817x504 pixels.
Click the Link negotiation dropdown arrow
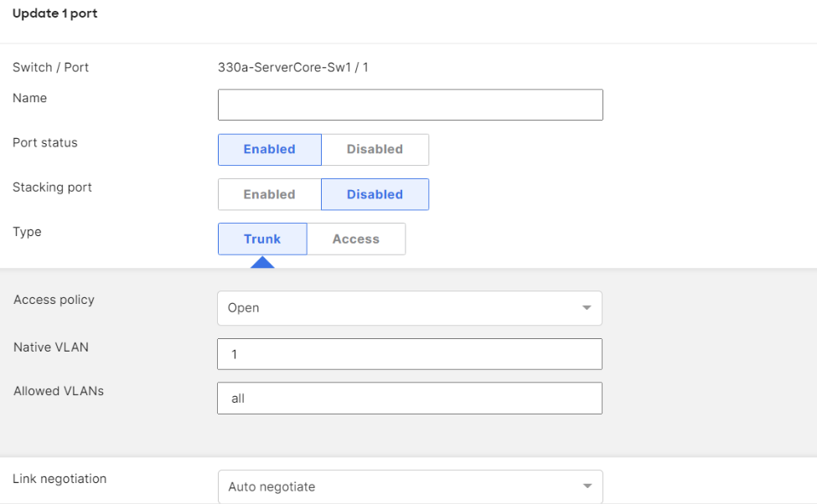[587, 486]
